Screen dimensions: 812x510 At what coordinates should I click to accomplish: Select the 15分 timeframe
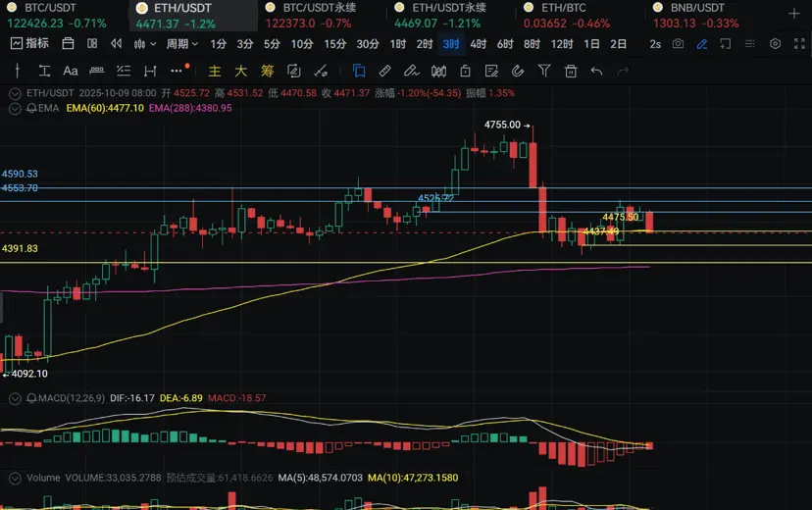[x=334, y=44]
